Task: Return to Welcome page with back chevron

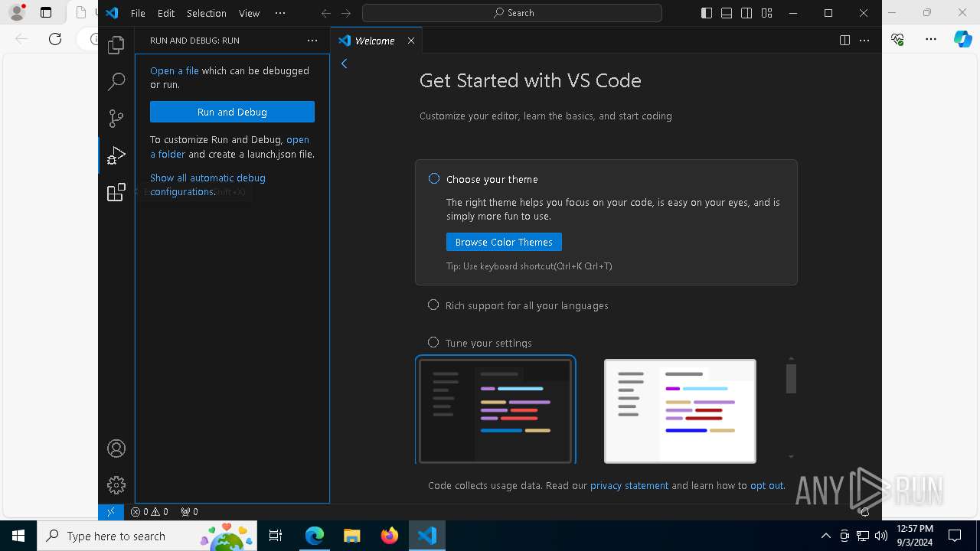Action: coord(345,64)
